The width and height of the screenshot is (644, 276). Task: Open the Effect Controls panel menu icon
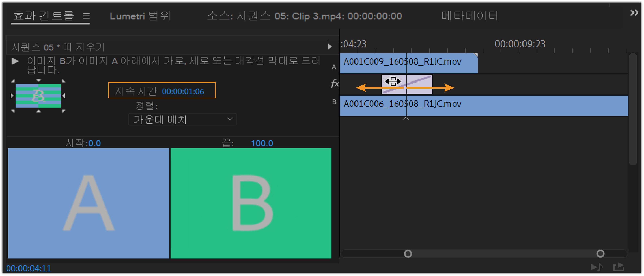(x=86, y=16)
